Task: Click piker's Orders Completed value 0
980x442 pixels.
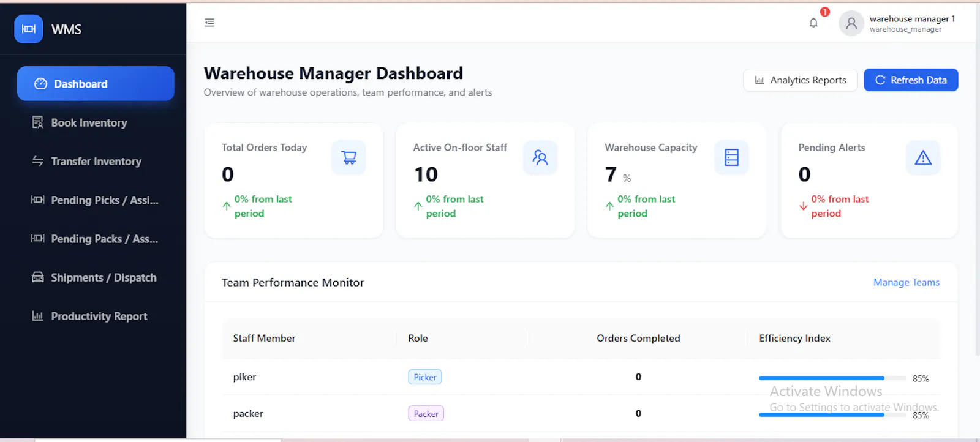Action: point(638,377)
